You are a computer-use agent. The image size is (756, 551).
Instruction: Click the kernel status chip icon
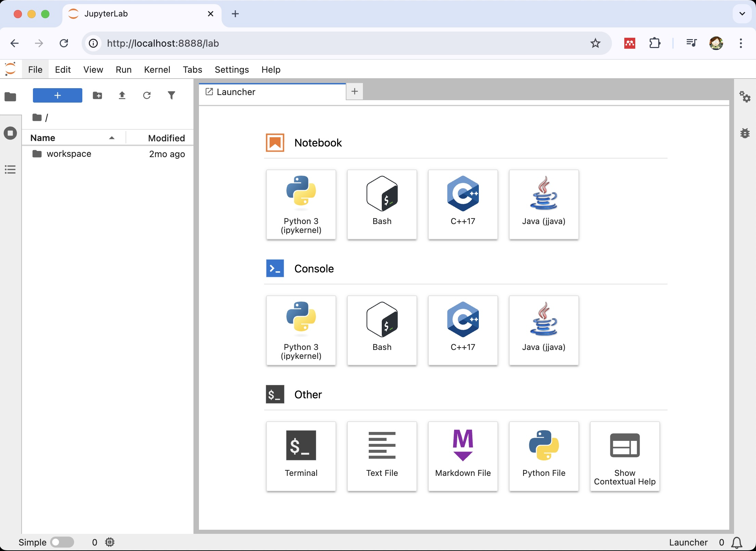point(110,542)
